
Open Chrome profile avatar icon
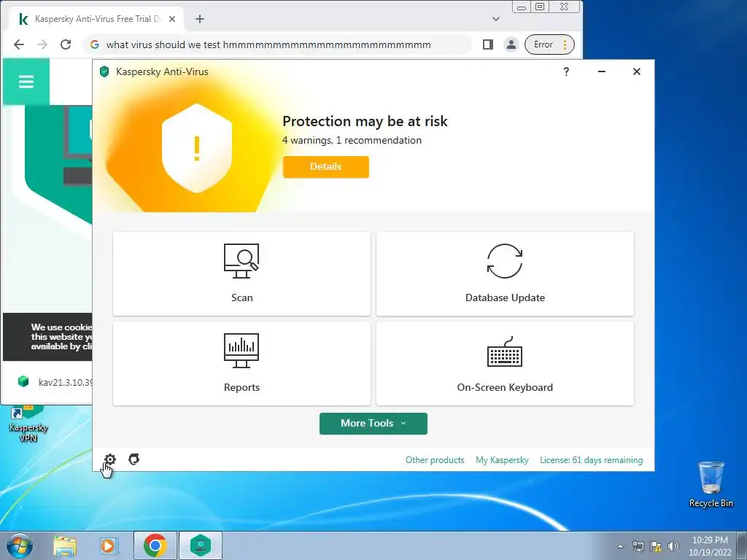tap(511, 44)
